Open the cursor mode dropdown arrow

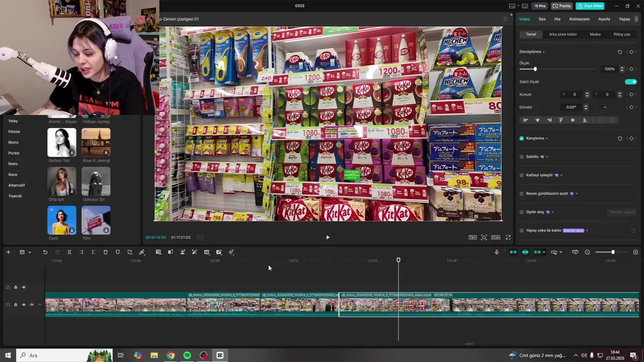click(x=561, y=252)
